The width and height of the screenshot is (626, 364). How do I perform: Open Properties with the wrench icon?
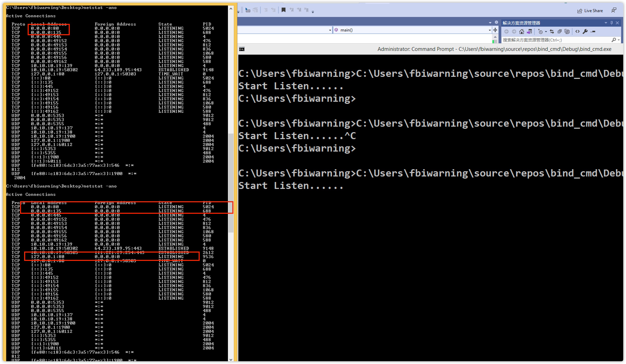[x=585, y=31]
